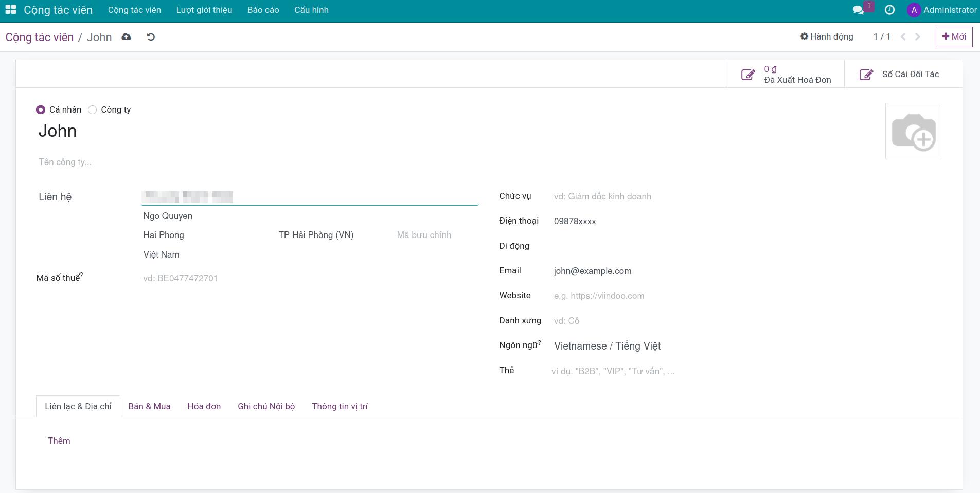Click the Mới new record button

pos(954,36)
